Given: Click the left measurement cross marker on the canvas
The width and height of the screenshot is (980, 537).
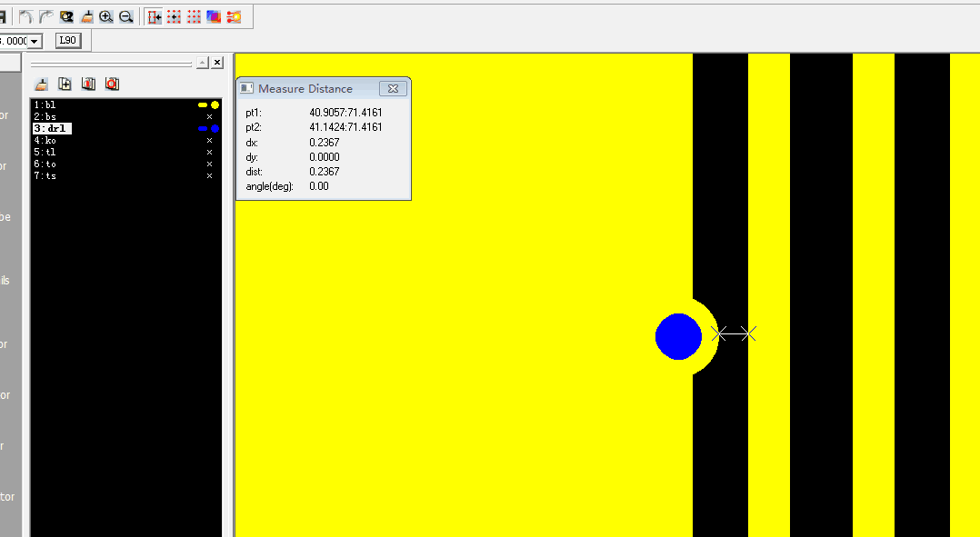Looking at the screenshot, I should pyautogui.click(x=719, y=334).
